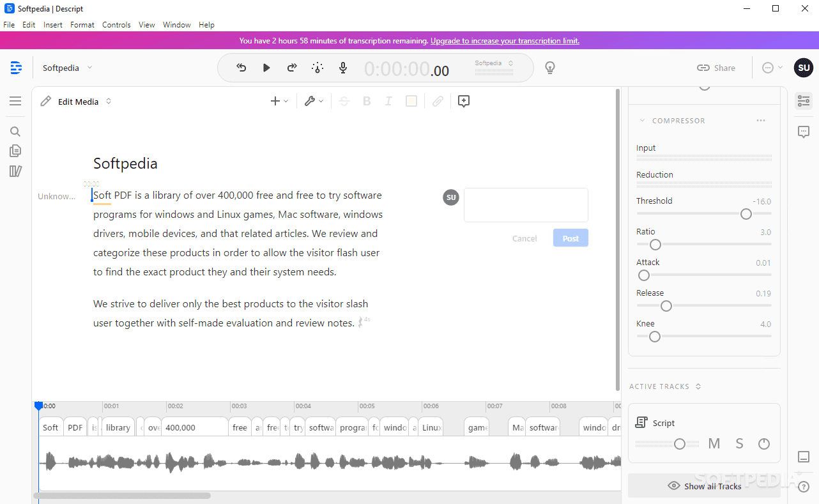Open the File menu
The width and height of the screenshot is (819, 504).
9,25
